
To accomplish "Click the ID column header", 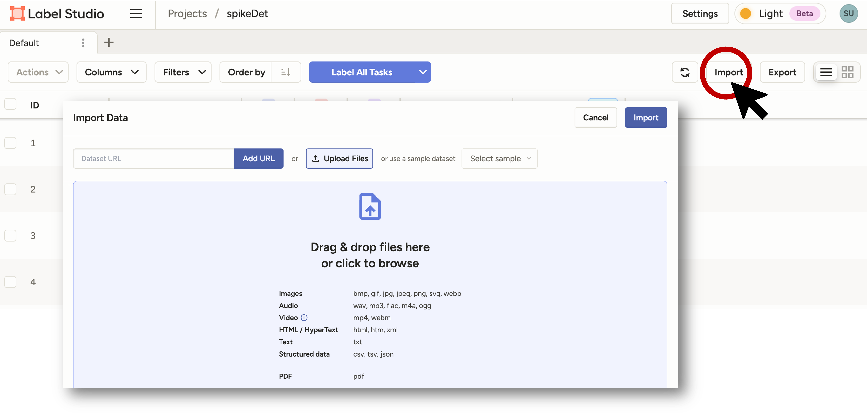I will 34,105.
